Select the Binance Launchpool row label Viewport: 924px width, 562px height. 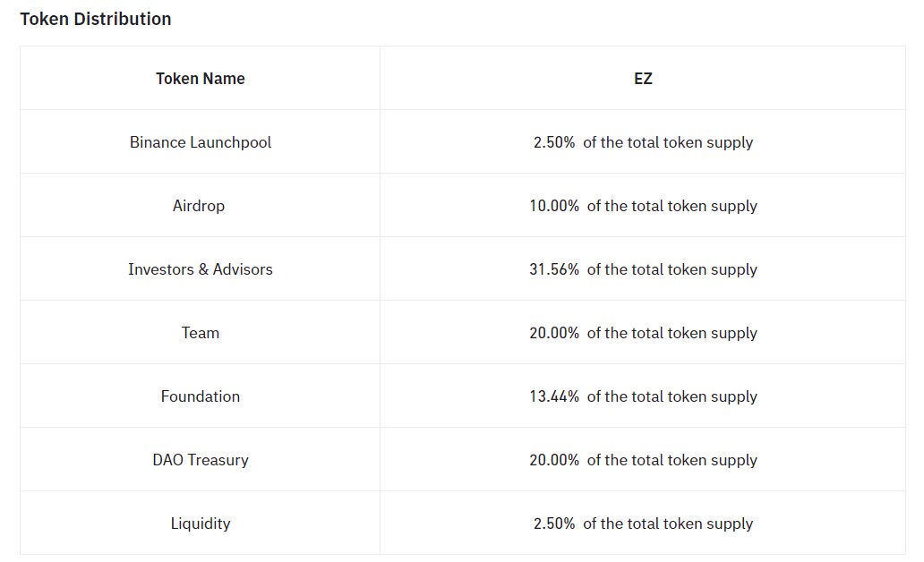pyautogui.click(x=200, y=142)
